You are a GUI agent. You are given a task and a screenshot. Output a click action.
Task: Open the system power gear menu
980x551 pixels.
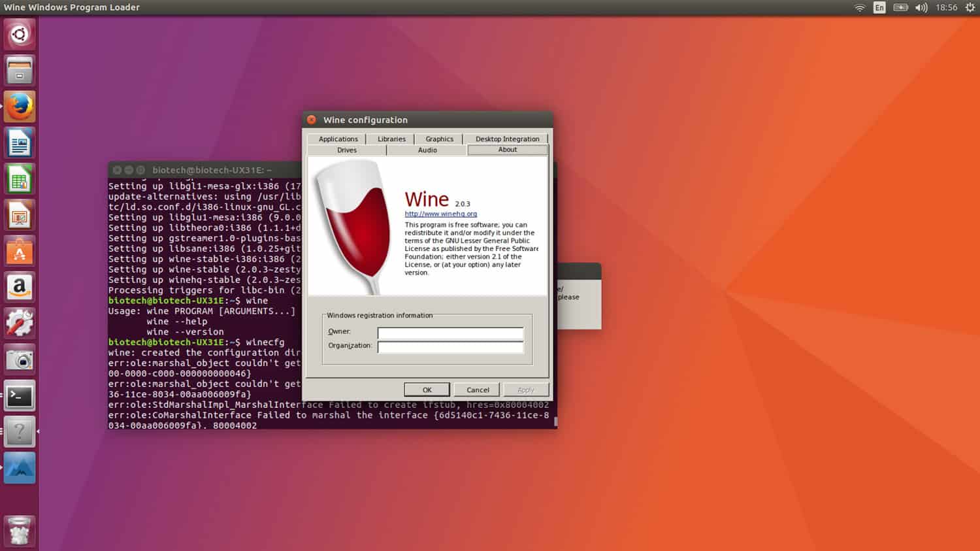point(970,8)
